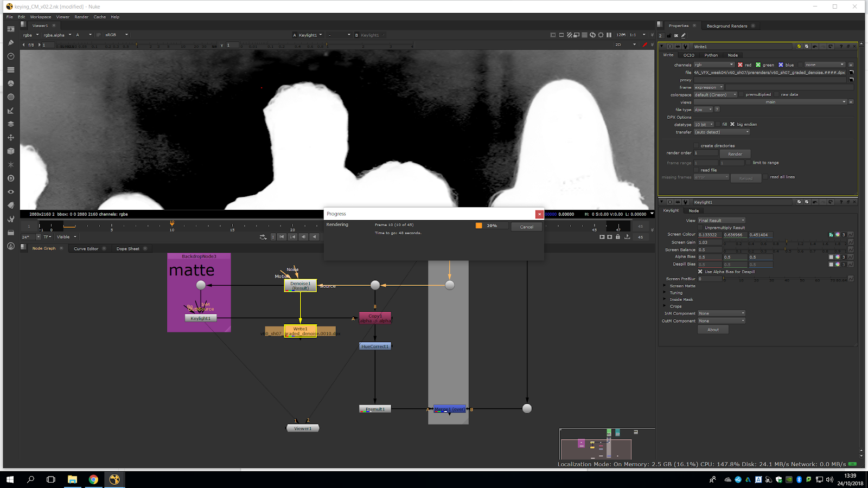This screenshot has width=868, height=488.
Task: Switch to the Curve Editor tab
Action: pos(86,249)
